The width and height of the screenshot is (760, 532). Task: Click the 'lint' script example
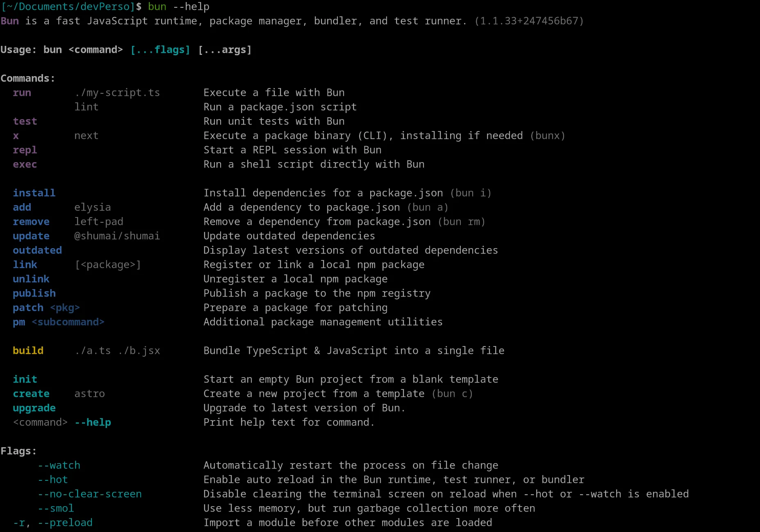(x=86, y=107)
